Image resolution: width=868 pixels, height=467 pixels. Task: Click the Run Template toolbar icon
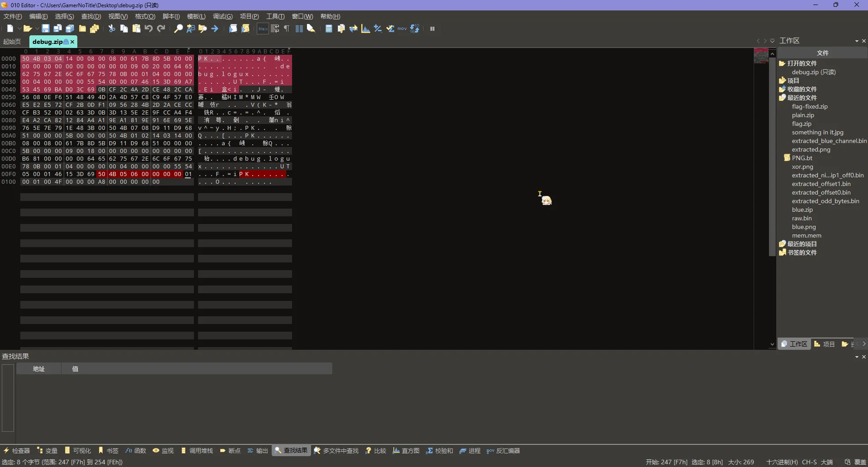[x=245, y=29]
